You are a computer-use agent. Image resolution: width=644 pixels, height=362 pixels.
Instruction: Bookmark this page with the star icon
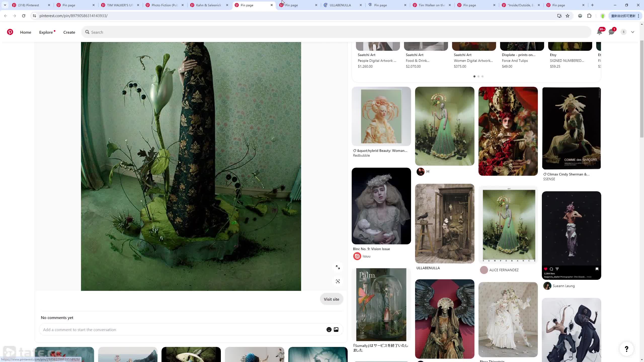[x=568, y=16]
